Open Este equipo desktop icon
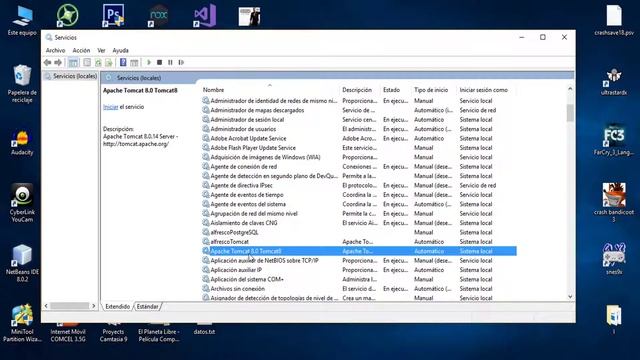The width and height of the screenshot is (640, 360). (22, 20)
